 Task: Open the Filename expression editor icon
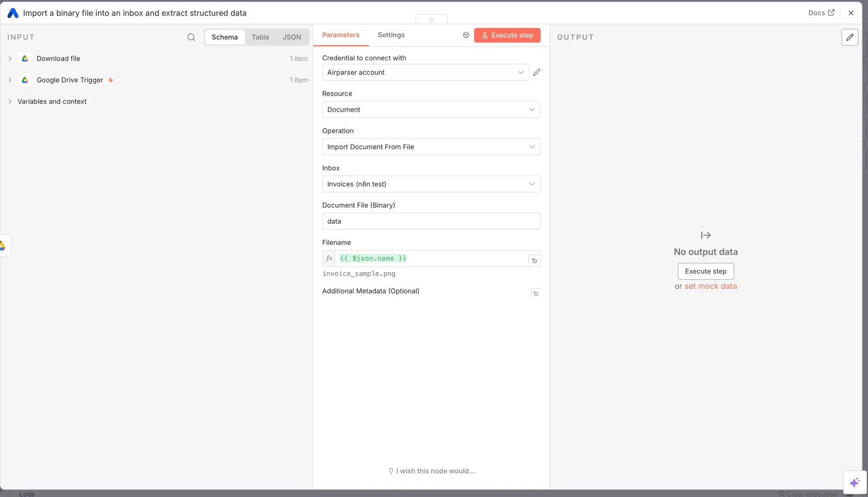[x=534, y=261]
